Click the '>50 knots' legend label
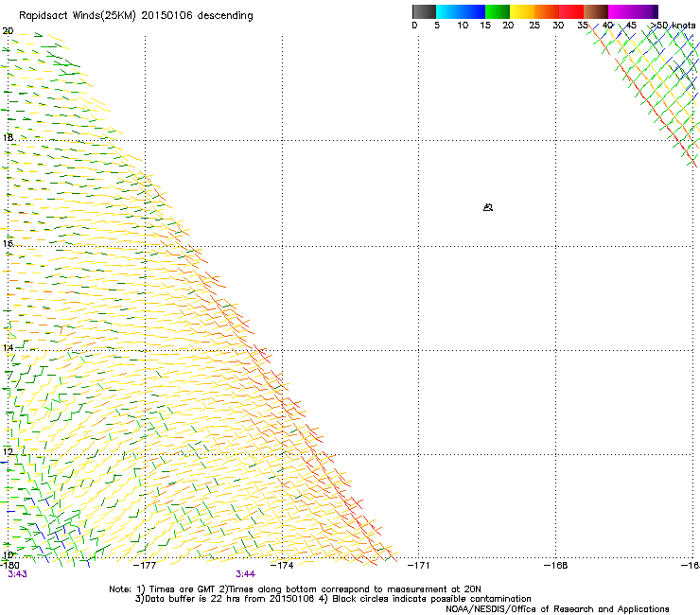The height and width of the screenshot is (615, 700). point(673,26)
